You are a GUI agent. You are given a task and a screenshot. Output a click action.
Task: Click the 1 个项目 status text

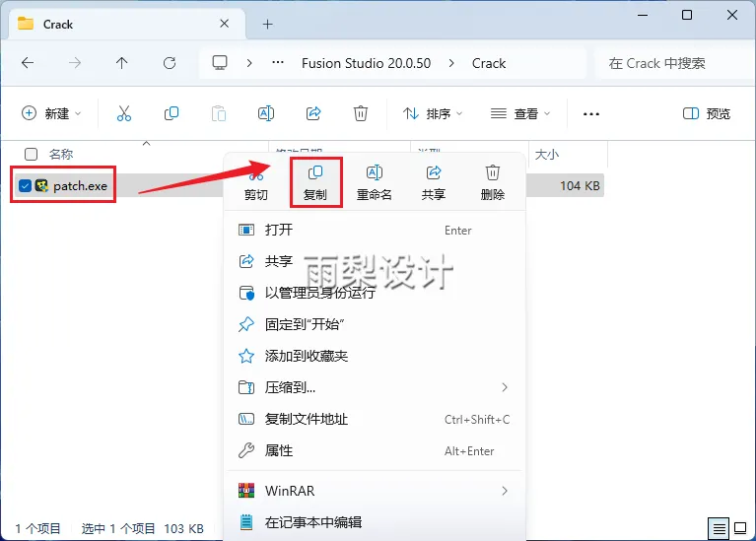click(x=37, y=529)
